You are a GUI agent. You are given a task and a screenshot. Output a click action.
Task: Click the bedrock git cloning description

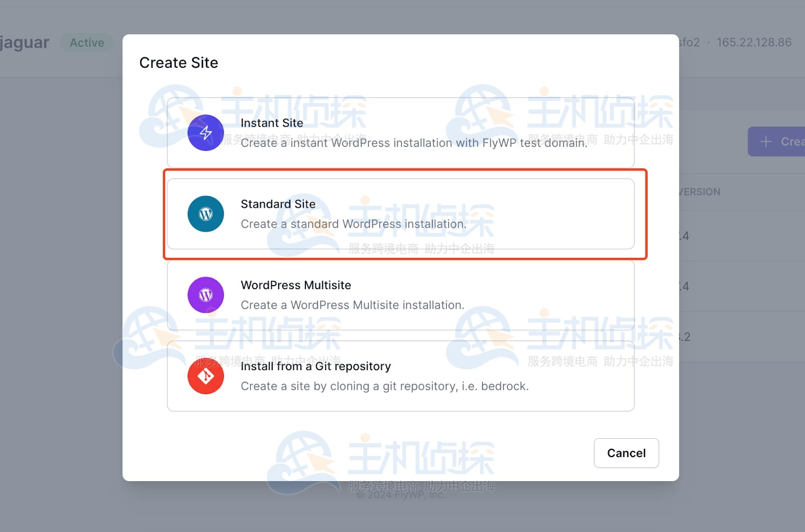(384, 386)
